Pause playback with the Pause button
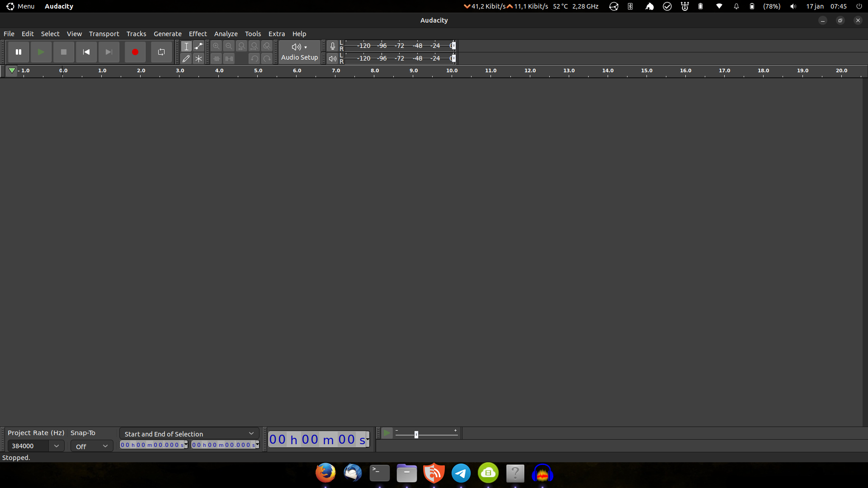Viewport: 868px width, 488px height. [18, 52]
